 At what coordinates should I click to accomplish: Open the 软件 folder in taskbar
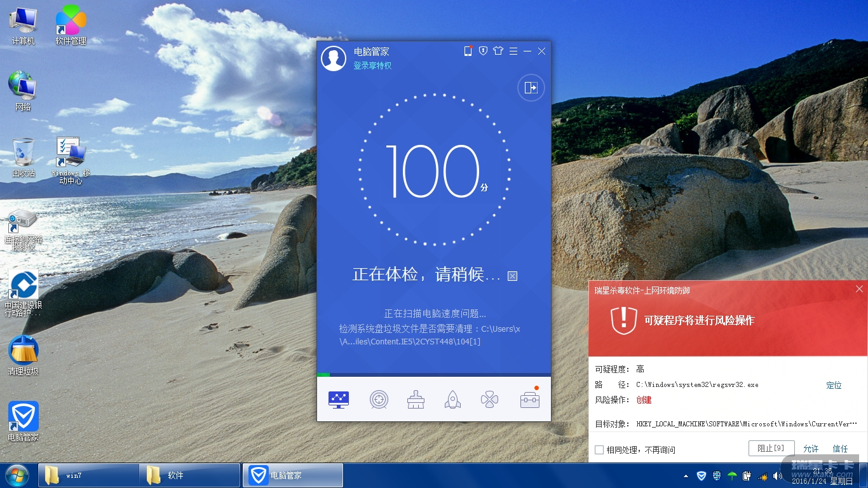point(190,475)
